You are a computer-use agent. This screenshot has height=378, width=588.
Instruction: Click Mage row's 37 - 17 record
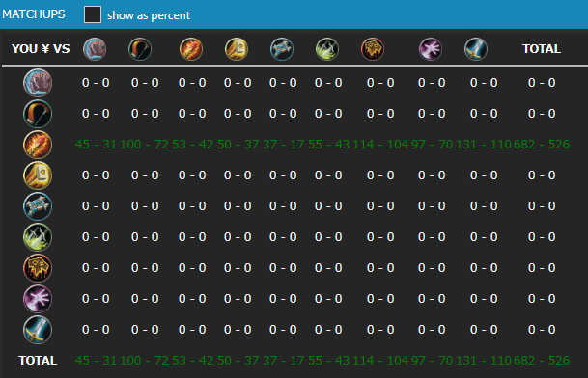tap(283, 145)
